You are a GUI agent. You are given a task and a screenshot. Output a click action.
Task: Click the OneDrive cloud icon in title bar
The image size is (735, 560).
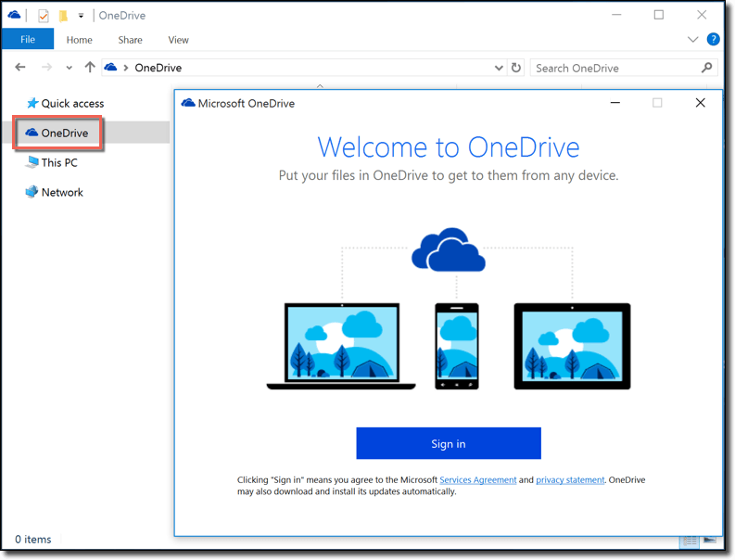(x=14, y=15)
